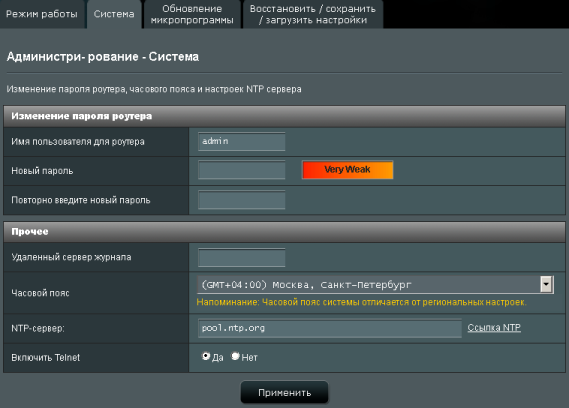Select Да radio for Включить Telnet
The height and width of the screenshot is (408, 569).
pyautogui.click(x=206, y=356)
